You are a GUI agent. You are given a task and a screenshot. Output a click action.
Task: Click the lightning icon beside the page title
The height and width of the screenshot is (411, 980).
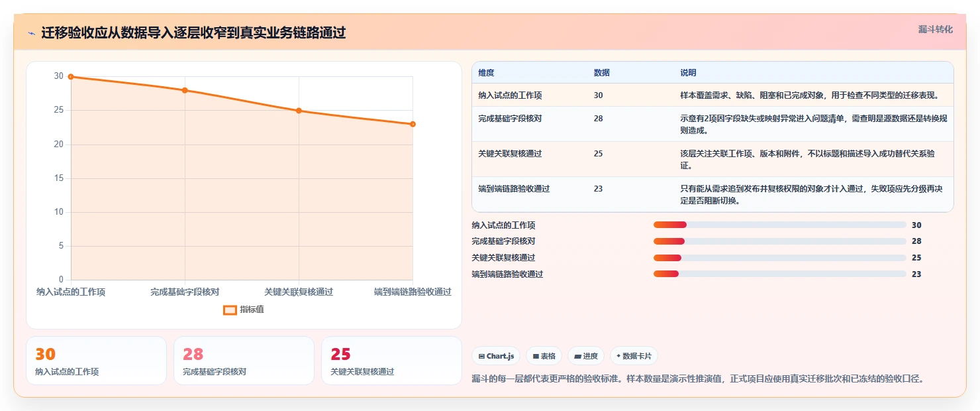(x=31, y=33)
